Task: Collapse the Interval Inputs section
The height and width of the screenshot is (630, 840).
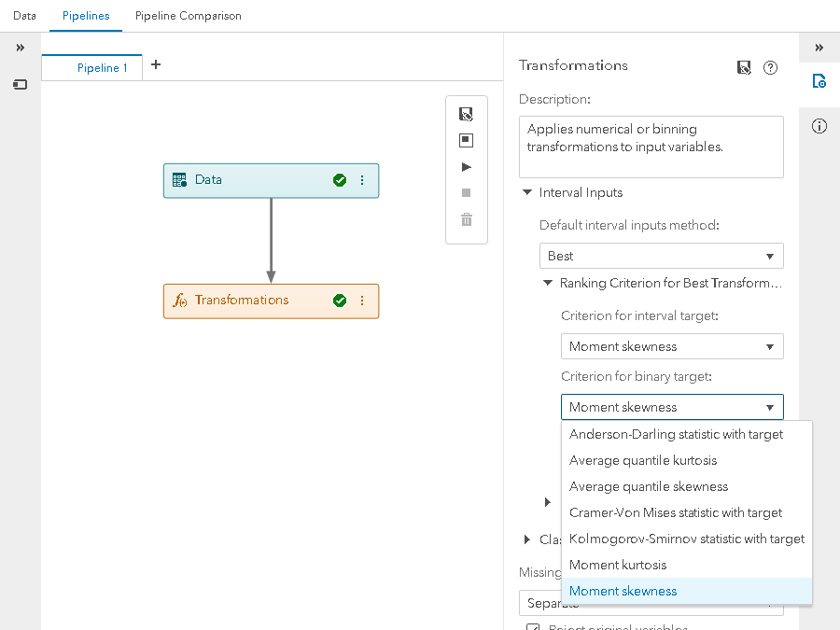Action: pos(527,192)
